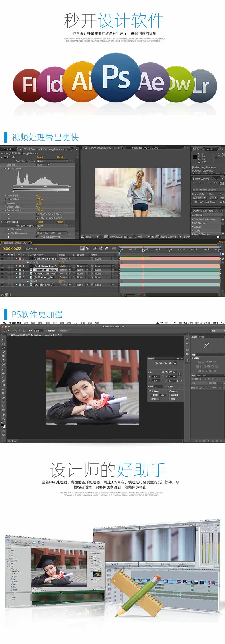The width and height of the screenshot is (225, 644).
Task: Hide layer 6 BG_plate.mov via eye toggle
Action: click(2, 285)
